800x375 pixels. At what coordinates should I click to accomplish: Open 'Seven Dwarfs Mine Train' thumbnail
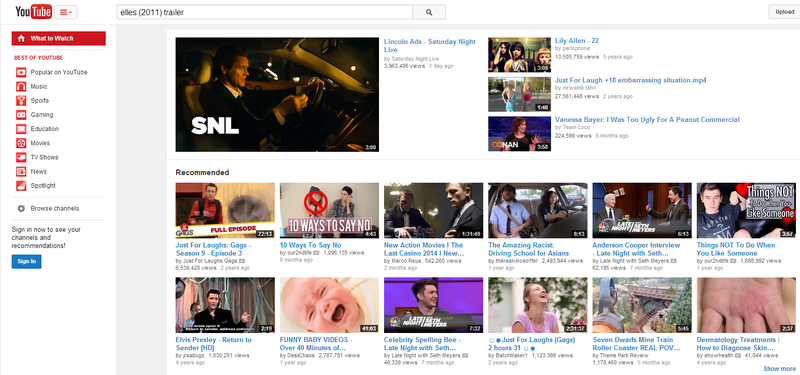tap(642, 305)
